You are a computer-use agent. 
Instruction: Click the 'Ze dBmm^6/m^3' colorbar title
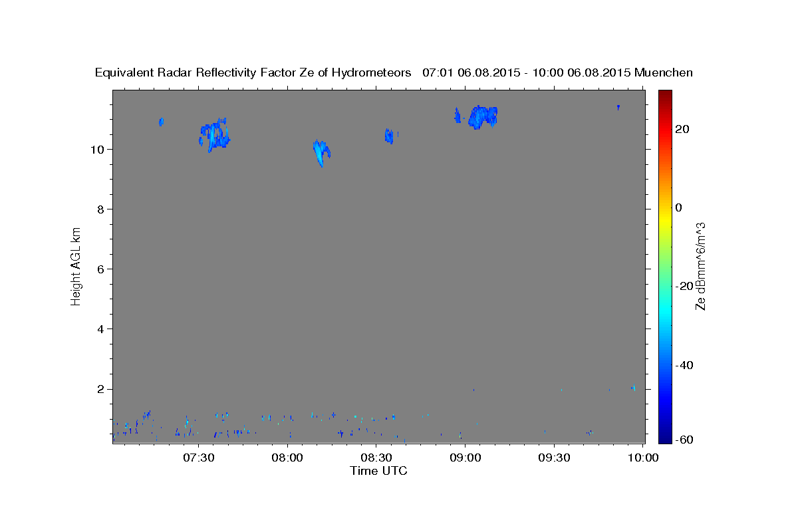click(700, 266)
